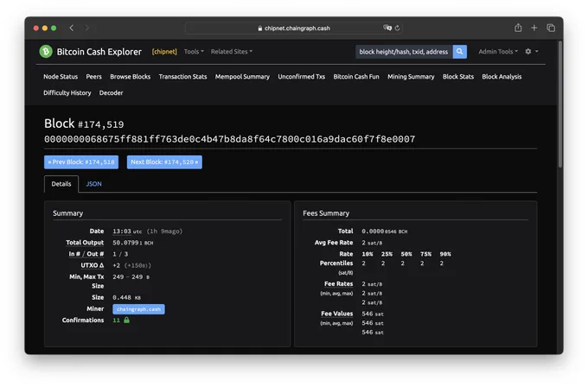This screenshot has width=588, height=387.
Task: Expand the Tools dropdown
Action: click(x=194, y=52)
